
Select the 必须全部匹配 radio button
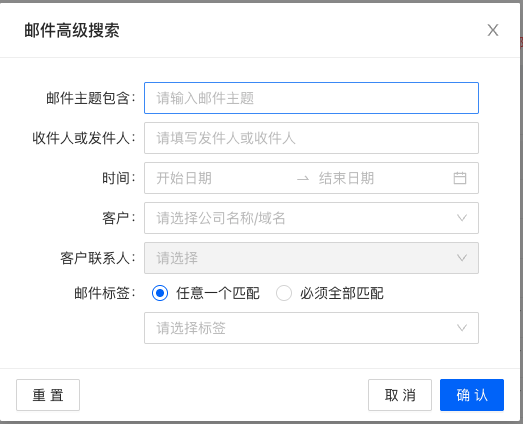pyautogui.click(x=284, y=293)
